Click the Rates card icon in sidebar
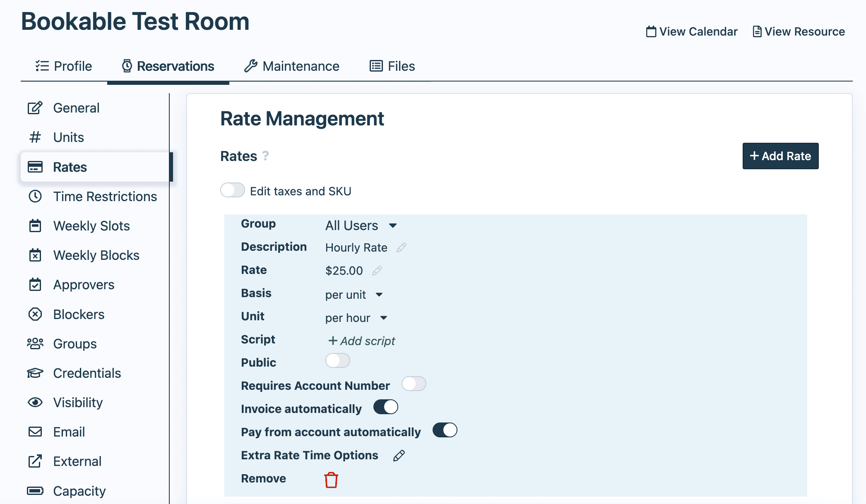The height and width of the screenshot is (504, 866). [x=35, y=167]
